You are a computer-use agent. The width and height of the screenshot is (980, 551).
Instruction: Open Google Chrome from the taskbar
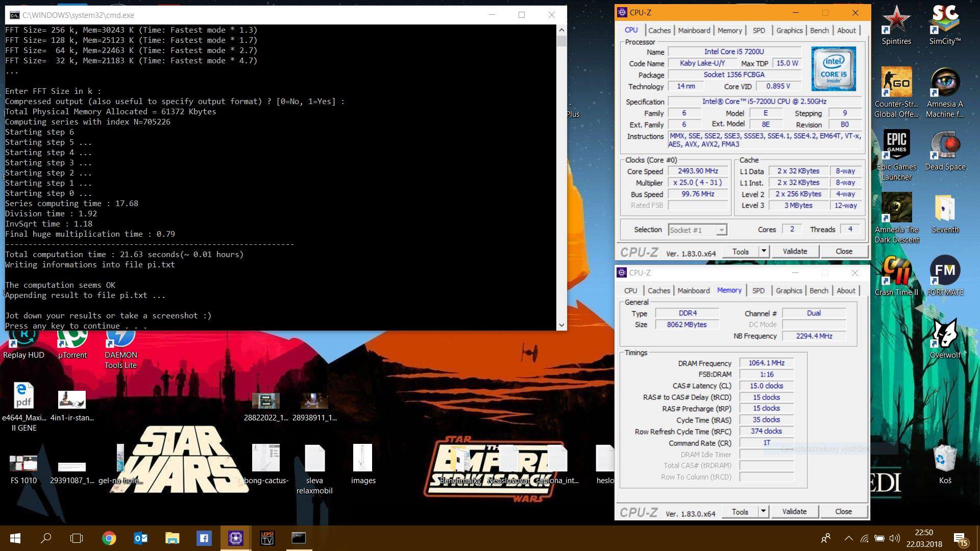coord(109,538)
